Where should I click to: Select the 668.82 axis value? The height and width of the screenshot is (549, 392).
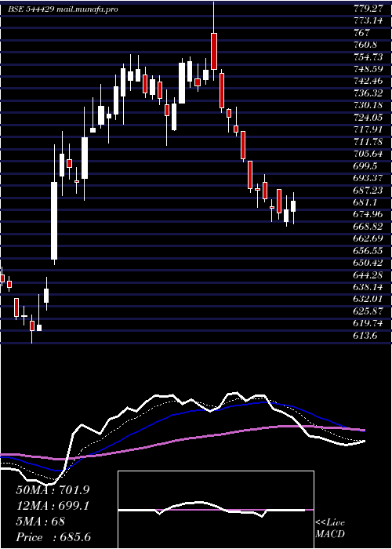[368, 226]
